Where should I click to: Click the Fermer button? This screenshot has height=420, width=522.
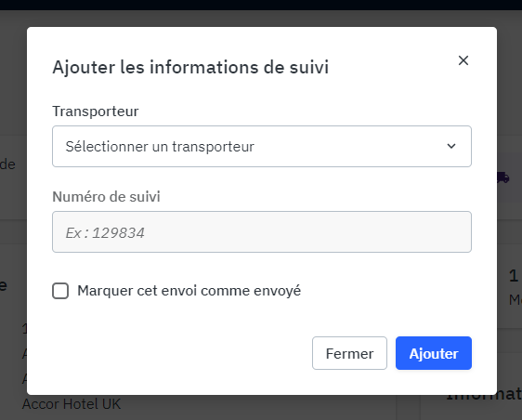(349, 353)
